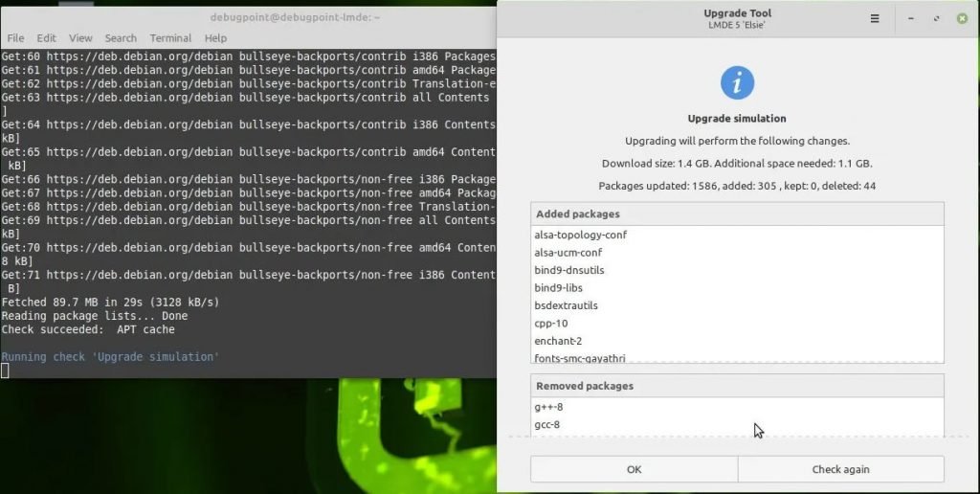The width and height of the screenshot is (980, 494).
Task: Click the terminal cursor prompt block
Action: coord(5,370)
